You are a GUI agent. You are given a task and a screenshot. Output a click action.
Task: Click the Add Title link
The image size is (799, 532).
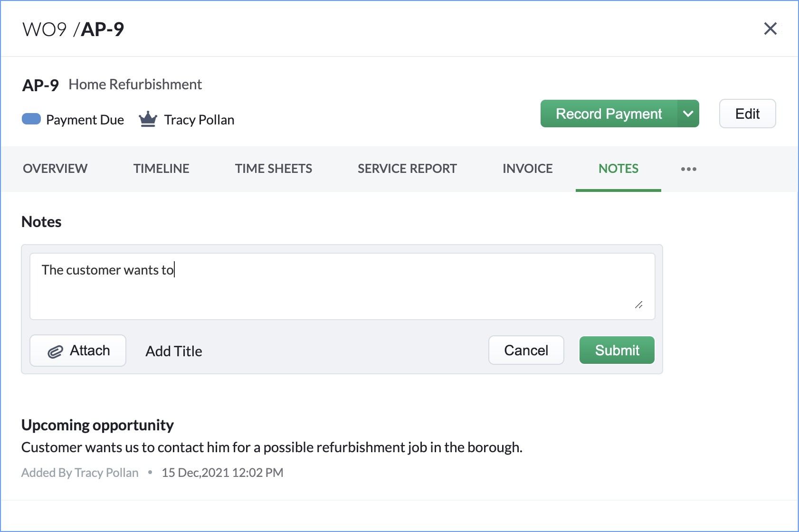[174, 351]
